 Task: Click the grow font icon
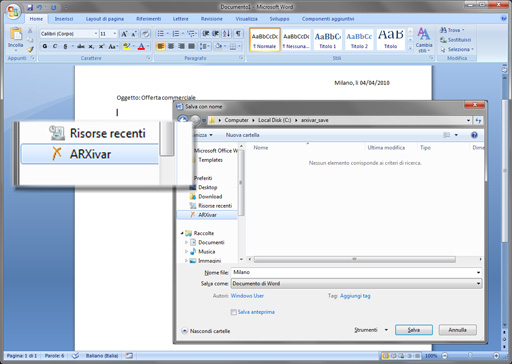(124, 34)
